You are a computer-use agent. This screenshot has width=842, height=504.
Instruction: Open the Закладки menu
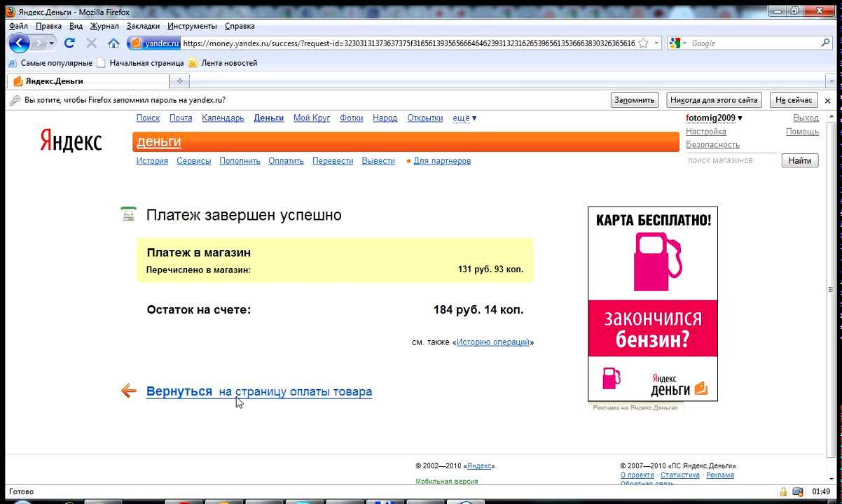[x=144, y=26]
